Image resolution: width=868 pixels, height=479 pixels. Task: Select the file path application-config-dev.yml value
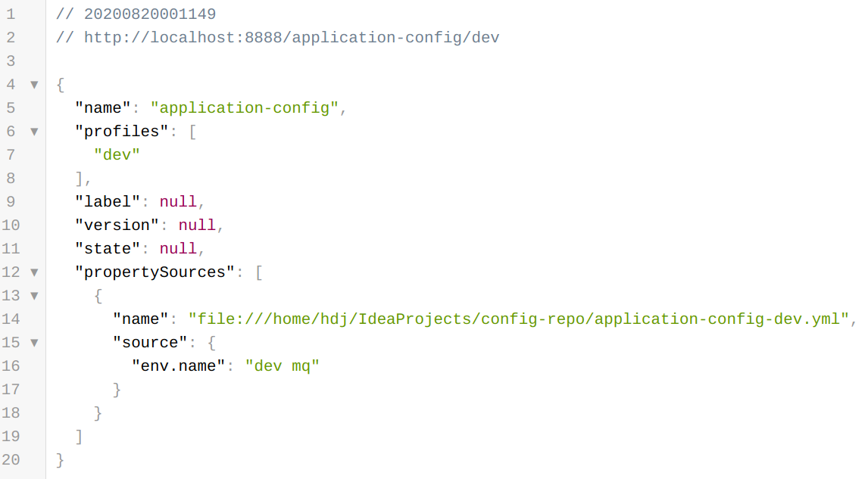[x=519, y=319]
